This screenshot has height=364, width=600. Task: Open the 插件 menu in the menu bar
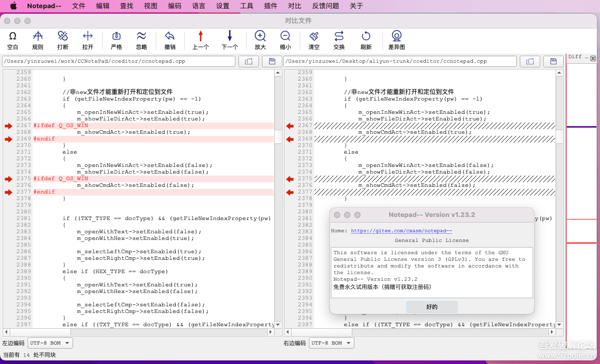tap(271, 6)
